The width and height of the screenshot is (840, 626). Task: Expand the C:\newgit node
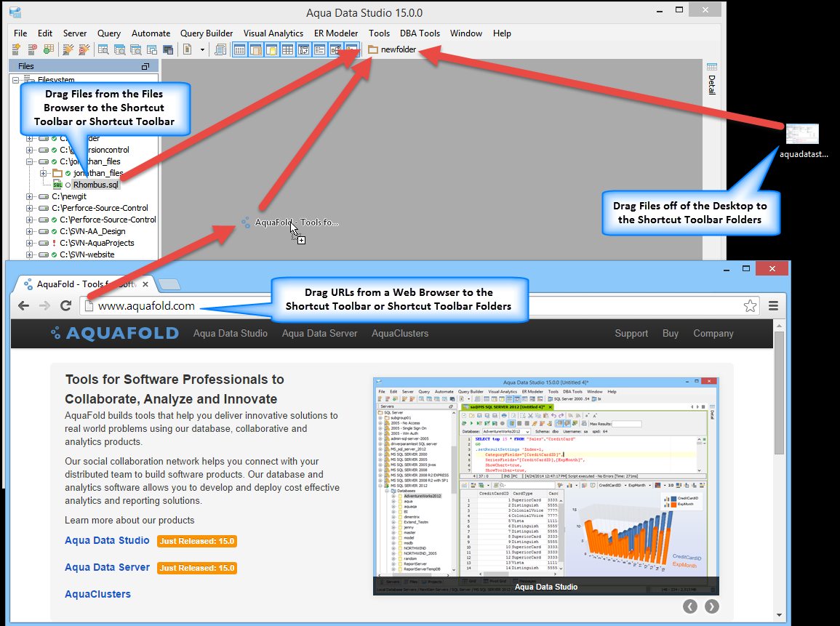30,196
